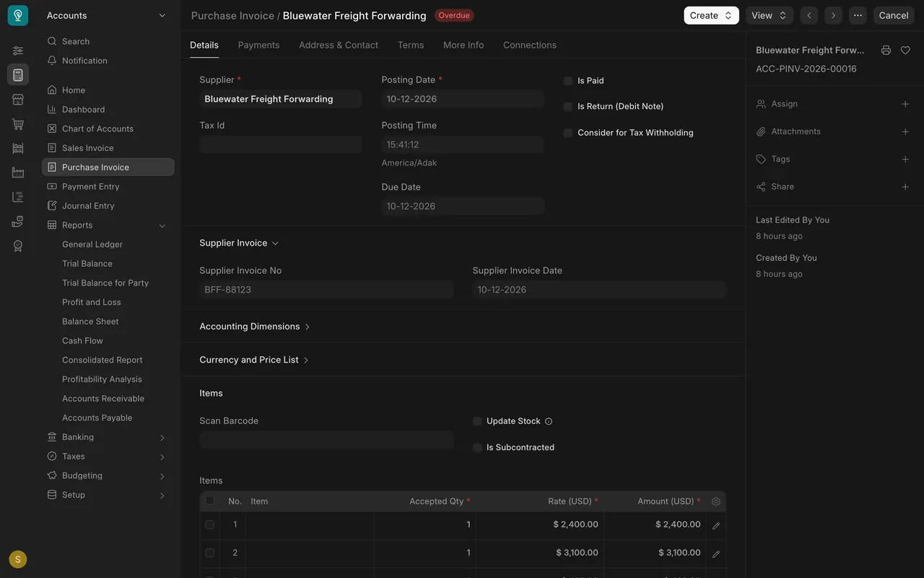924x578 pixels.
Task: Tick the Is Paid checkbox
Action: pos(568,81)
